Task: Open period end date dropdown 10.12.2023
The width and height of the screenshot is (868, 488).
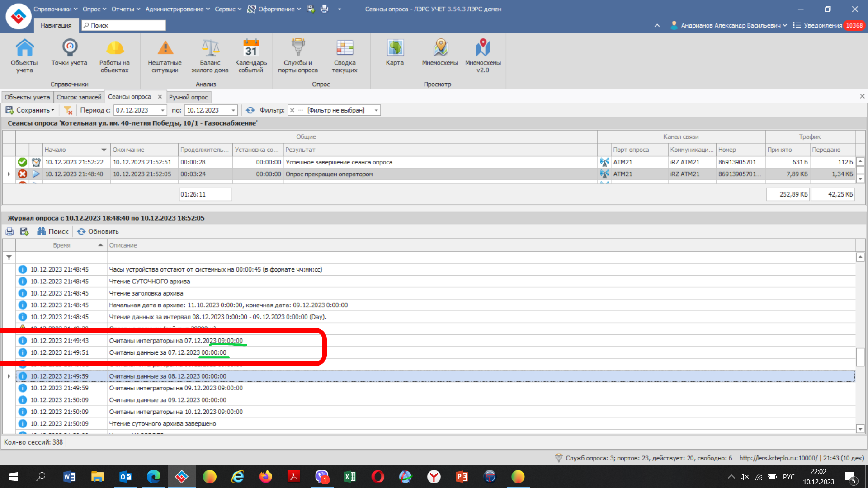Action: pos(233,110)
